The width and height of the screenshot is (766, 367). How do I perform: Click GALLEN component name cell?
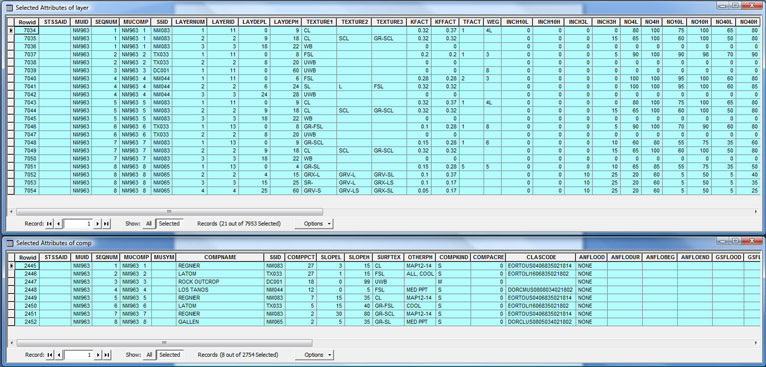click(220, 322)
